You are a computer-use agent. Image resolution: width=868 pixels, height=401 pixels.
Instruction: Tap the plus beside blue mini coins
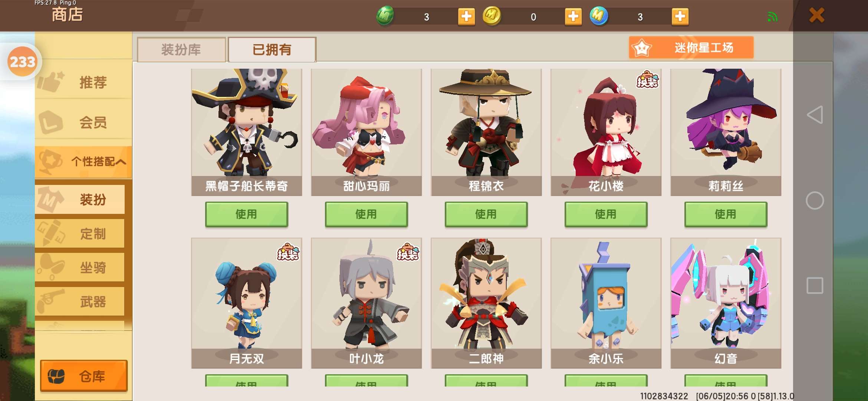point(680,17)
